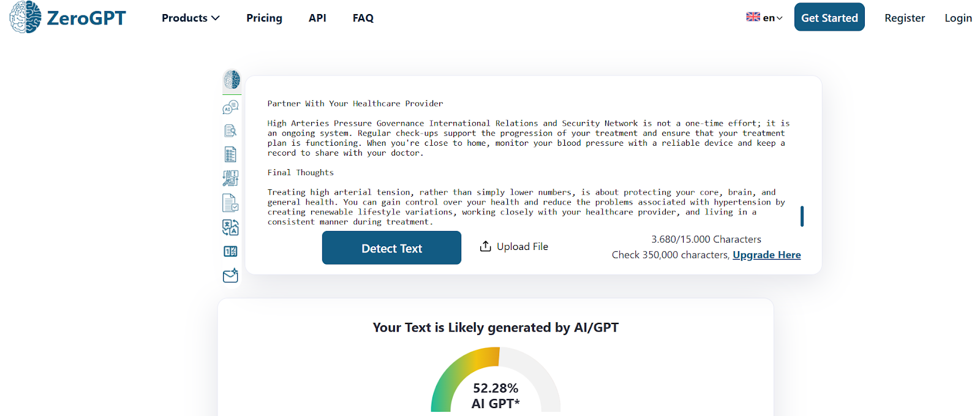Open the Register link
Image resolution: width=980 pixels, height=416 pixels.
905,18
